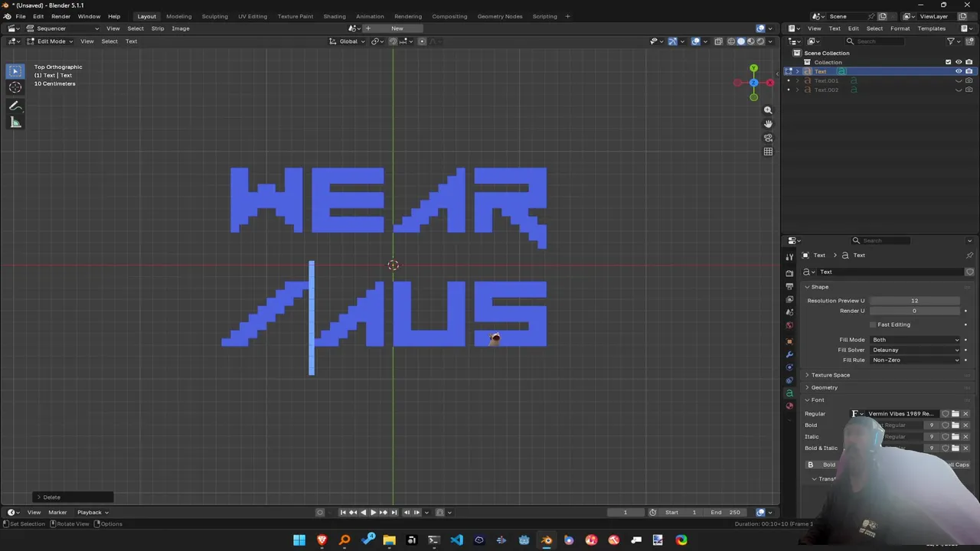Image resolution: width=980 pixels, height=551 pixels.
Task: Open the Scene properties tab
Action: [x=789, y=312]
